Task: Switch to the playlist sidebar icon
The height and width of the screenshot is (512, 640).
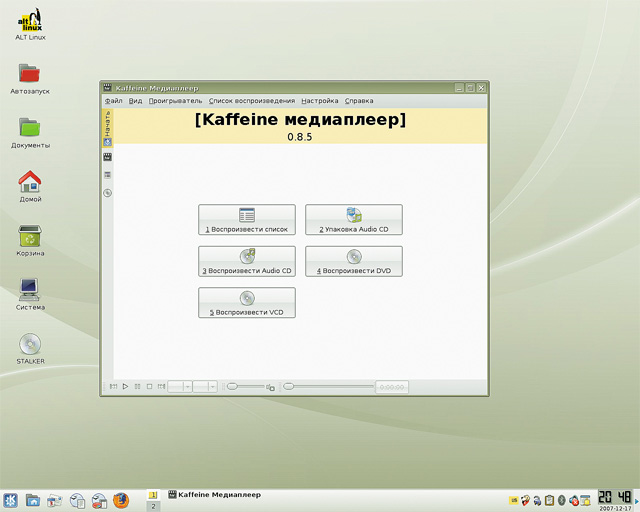Action: pyautogui.click(x=107, y=175)
